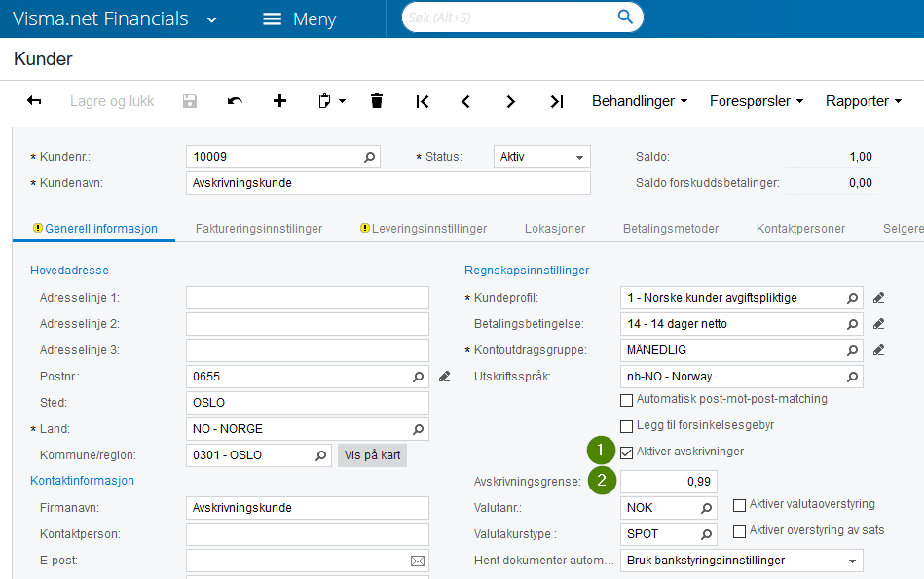
Task: Open Behandlinger dropdown menu
Action: pyautogui.click(x=640, y=101)
